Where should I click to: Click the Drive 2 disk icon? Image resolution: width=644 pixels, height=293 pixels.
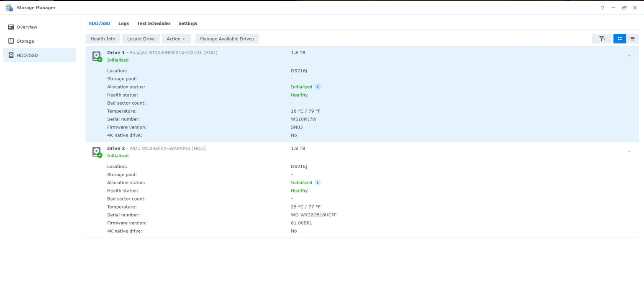97,152
